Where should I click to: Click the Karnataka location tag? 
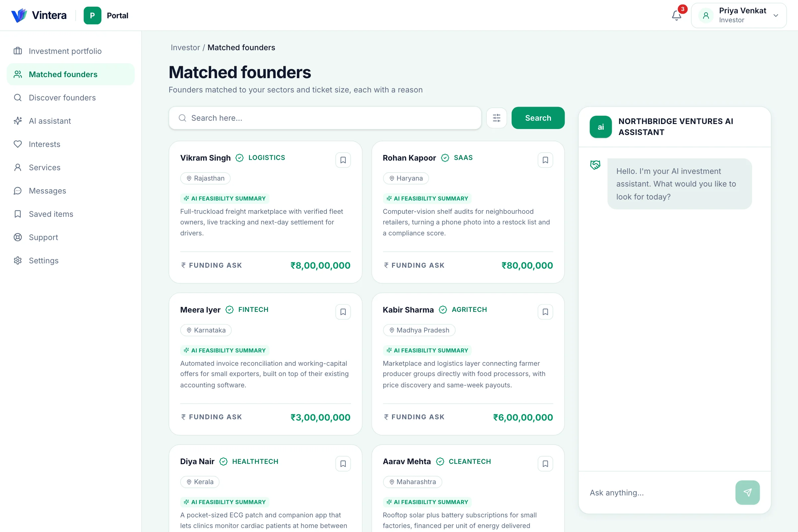pos(206,330)
